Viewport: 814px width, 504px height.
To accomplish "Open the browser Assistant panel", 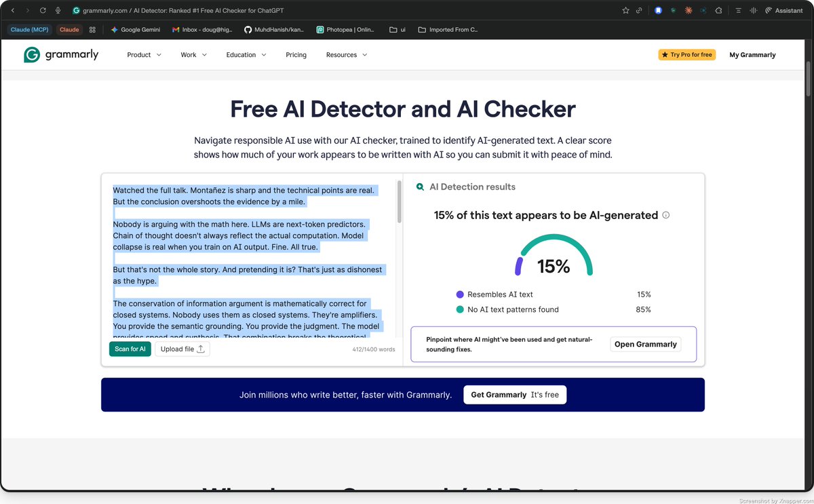I will [x=784, y=10].
